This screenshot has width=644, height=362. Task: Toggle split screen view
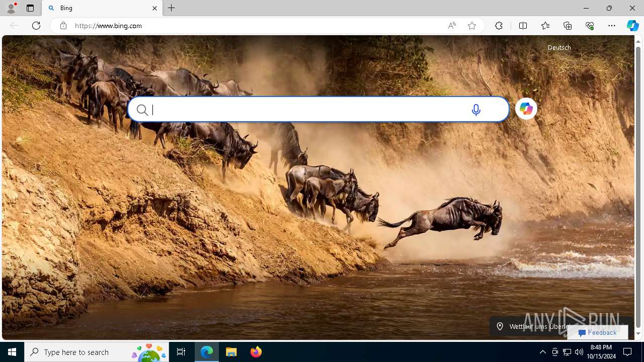pyautogui.click(x=523, y=26)
